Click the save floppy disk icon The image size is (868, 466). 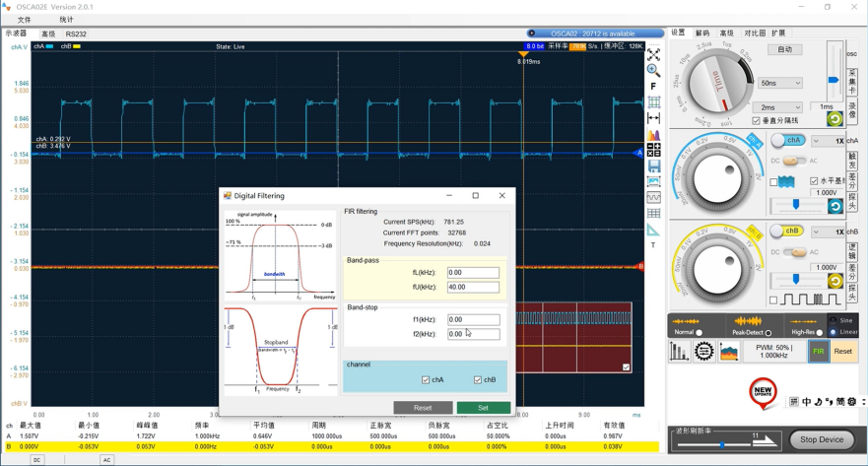point(653,166)
